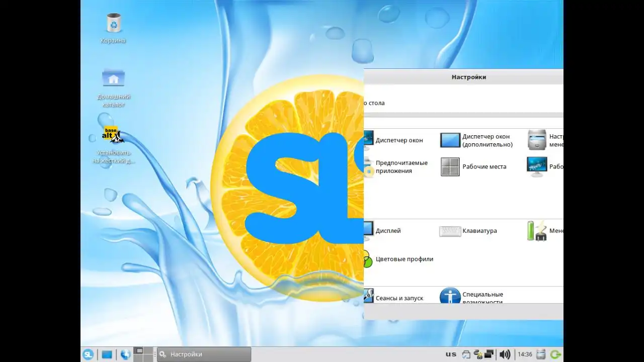The width and height of the screenshot is (644, 362).
Task: Open Клавиатура settings
Action: point(468,231)
